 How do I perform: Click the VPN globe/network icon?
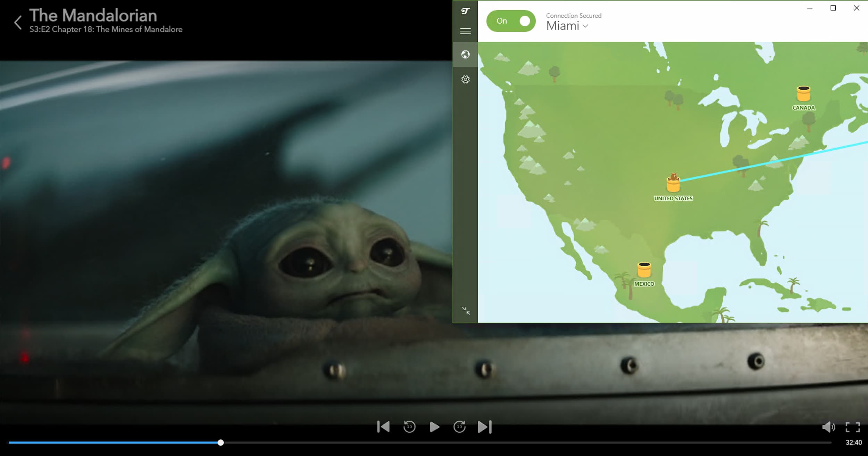coord(465,55)
